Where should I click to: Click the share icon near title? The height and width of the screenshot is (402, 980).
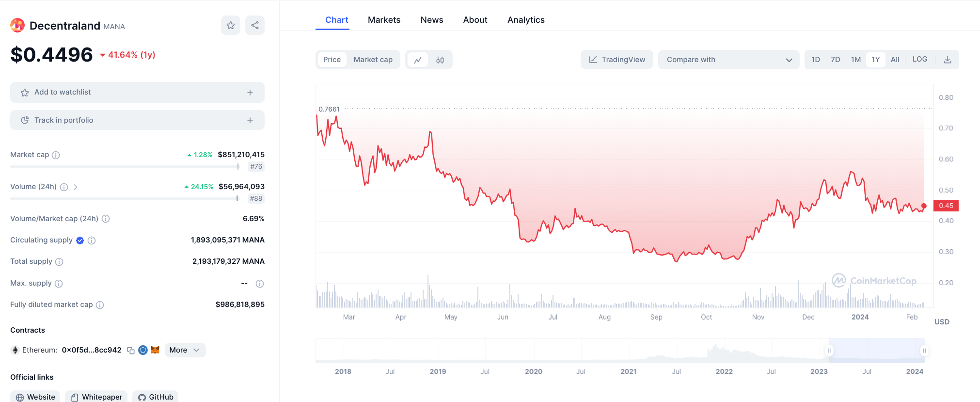[255, 25]
